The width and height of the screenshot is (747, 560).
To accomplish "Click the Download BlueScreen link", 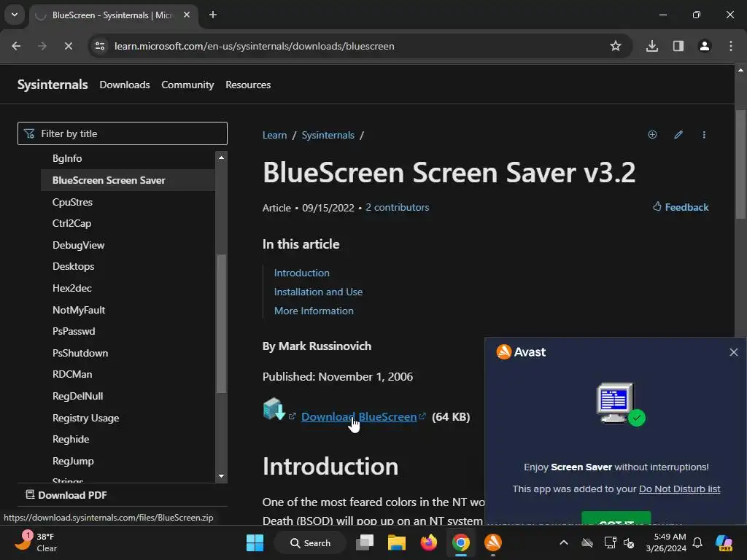I will 359,416.
